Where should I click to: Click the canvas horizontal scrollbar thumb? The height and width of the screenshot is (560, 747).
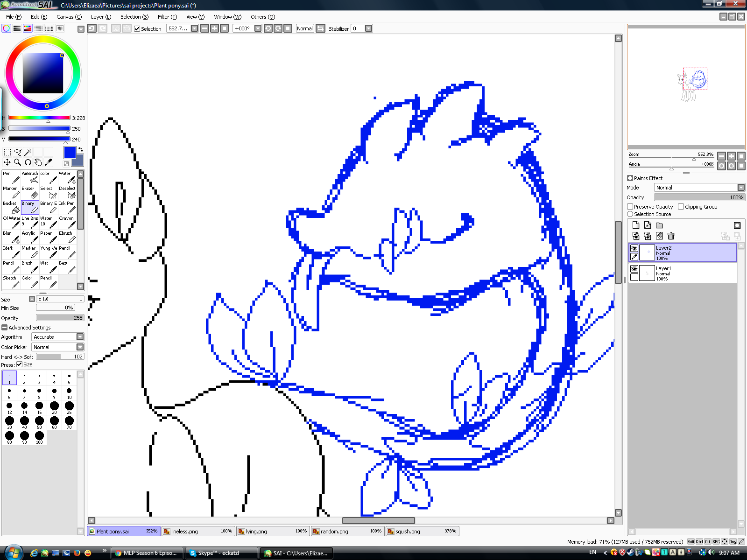coord(378,520)
